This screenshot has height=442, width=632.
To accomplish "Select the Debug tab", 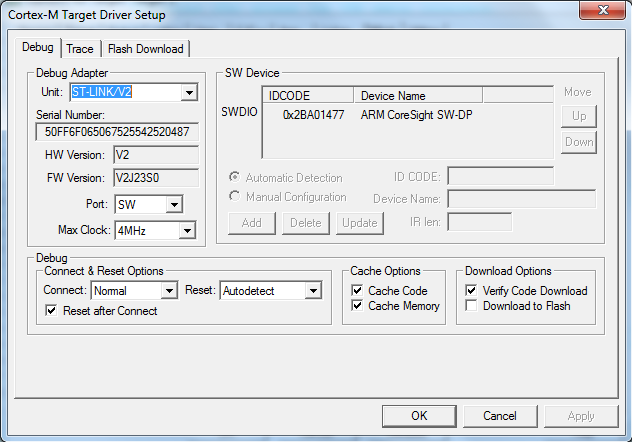I will 38,48.
